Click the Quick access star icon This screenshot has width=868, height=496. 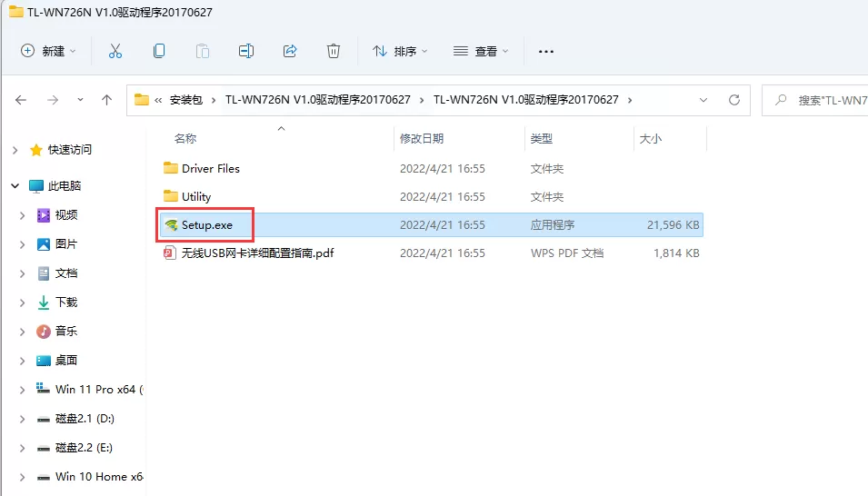click(x=36, y=150)
